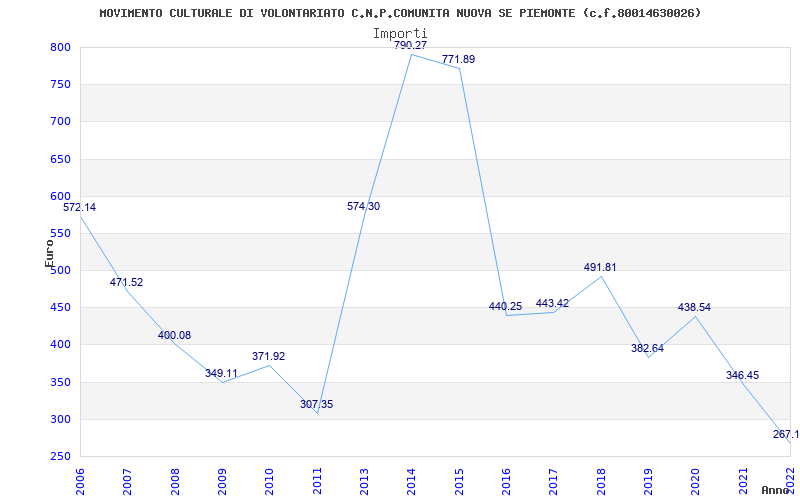
Task: Click x-axis year label 2008
Action: (x=175, y=481)
